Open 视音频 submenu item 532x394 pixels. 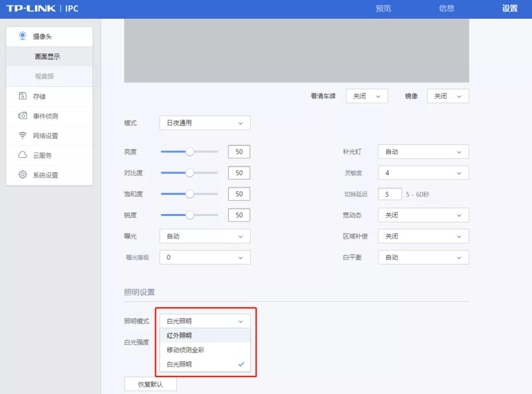(x=44, y=76)
